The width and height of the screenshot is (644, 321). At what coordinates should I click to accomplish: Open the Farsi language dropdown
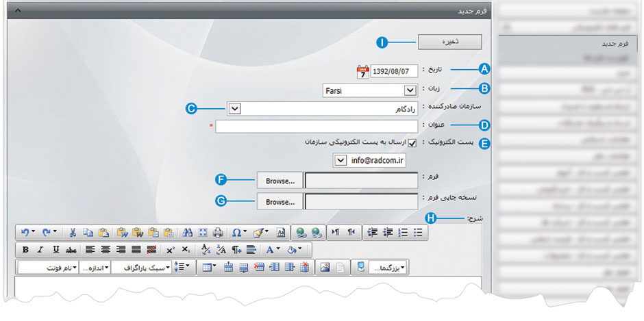click(410, 90)
